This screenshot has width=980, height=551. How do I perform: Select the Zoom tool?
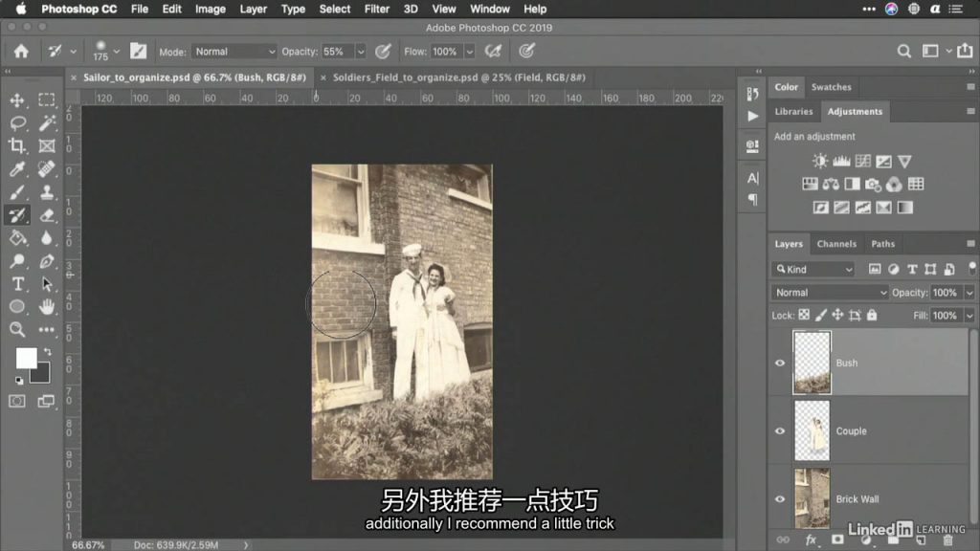[17, 330]
